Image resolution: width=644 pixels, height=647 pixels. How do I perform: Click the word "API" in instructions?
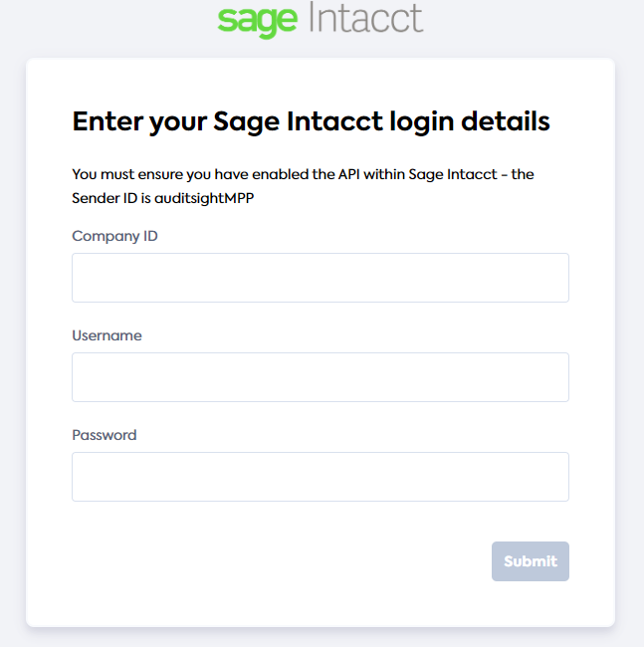pos(349,174)
